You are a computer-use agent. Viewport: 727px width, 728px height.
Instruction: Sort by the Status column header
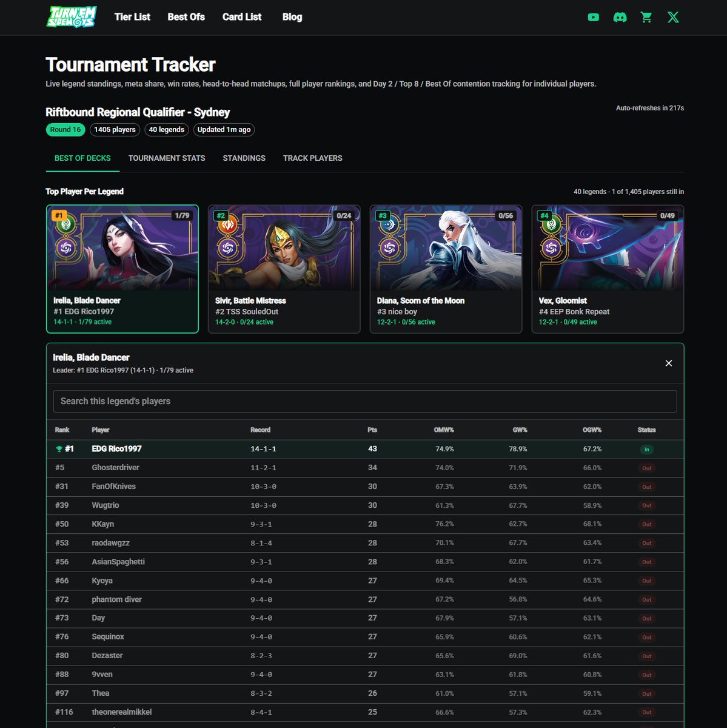point(647,430)
